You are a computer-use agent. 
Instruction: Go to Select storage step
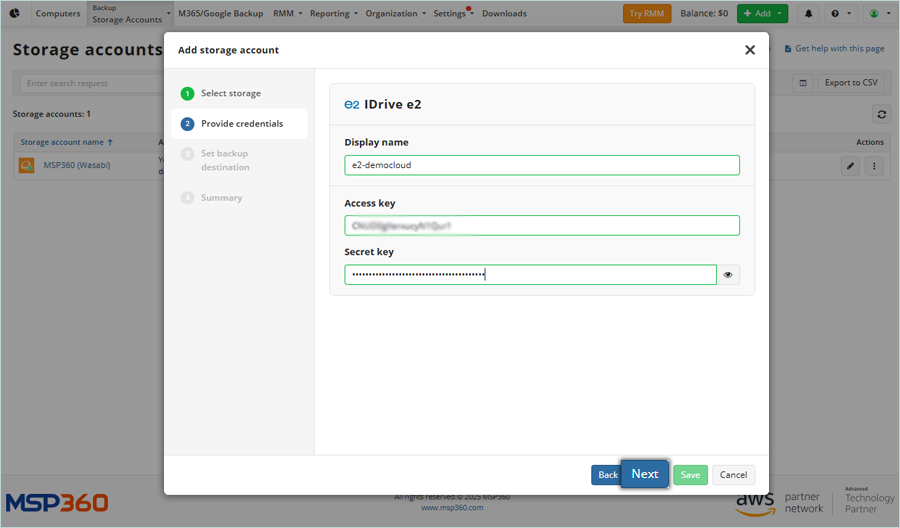230,94
